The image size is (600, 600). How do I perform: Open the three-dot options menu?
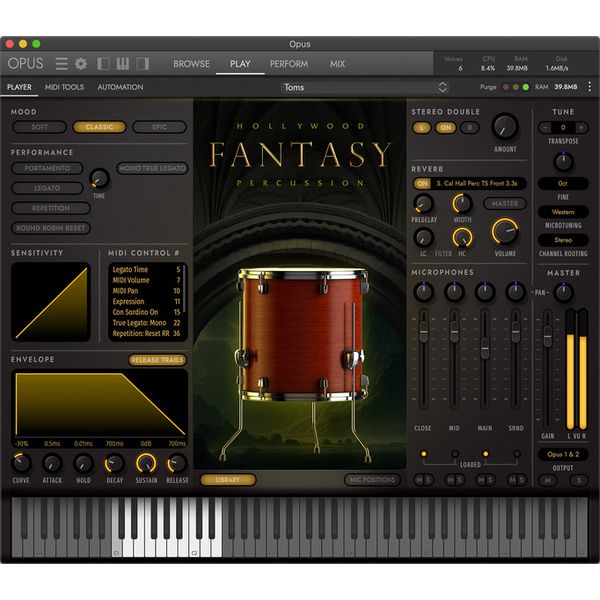590,87
